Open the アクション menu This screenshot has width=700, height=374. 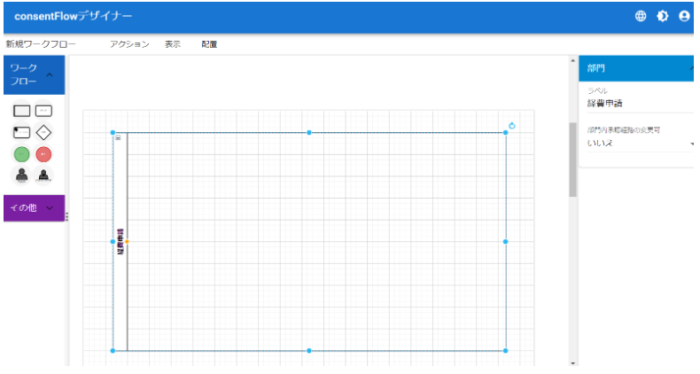click(129, 44)
